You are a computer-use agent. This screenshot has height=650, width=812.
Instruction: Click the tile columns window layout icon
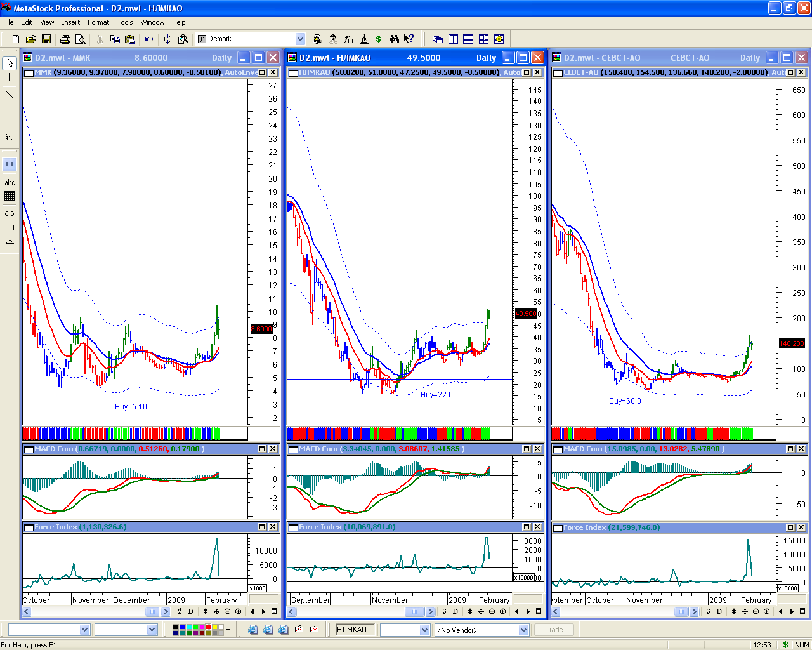[453, 39]
